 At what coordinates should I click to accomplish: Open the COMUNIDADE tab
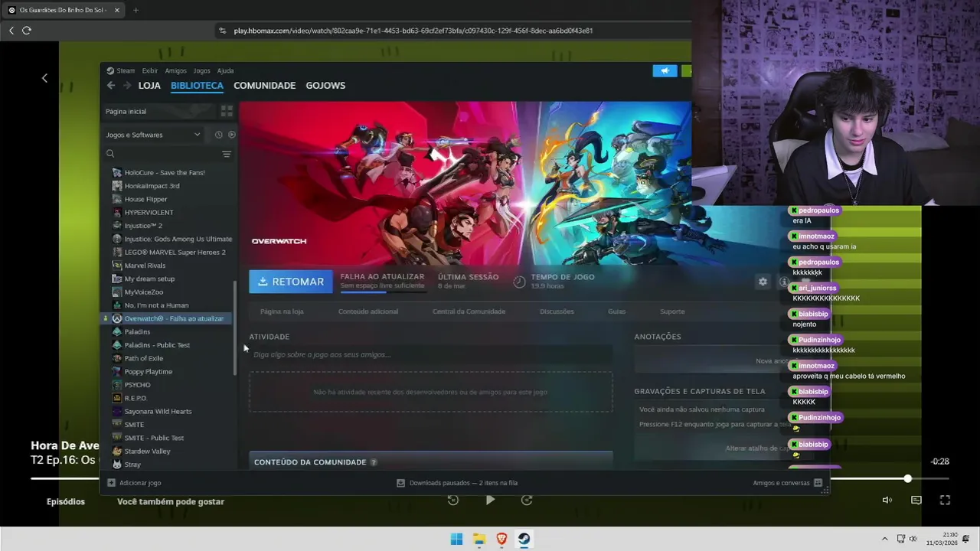[264, 86]
